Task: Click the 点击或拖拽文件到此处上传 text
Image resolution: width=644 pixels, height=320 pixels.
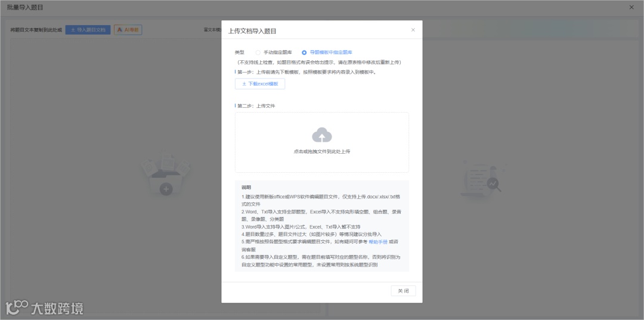Action: 322,151
